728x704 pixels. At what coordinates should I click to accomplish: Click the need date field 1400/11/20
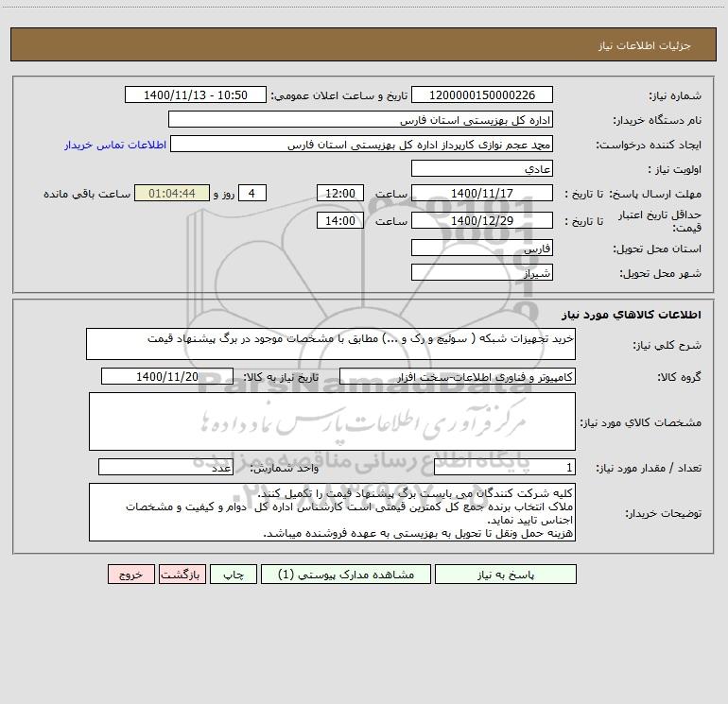pyautogui.click(x=167, y=376)
